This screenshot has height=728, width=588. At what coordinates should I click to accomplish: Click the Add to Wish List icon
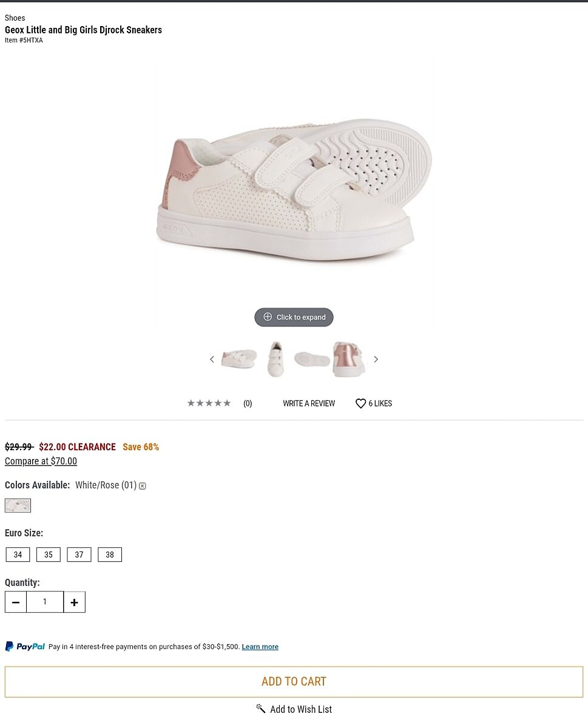coord(261,709)
